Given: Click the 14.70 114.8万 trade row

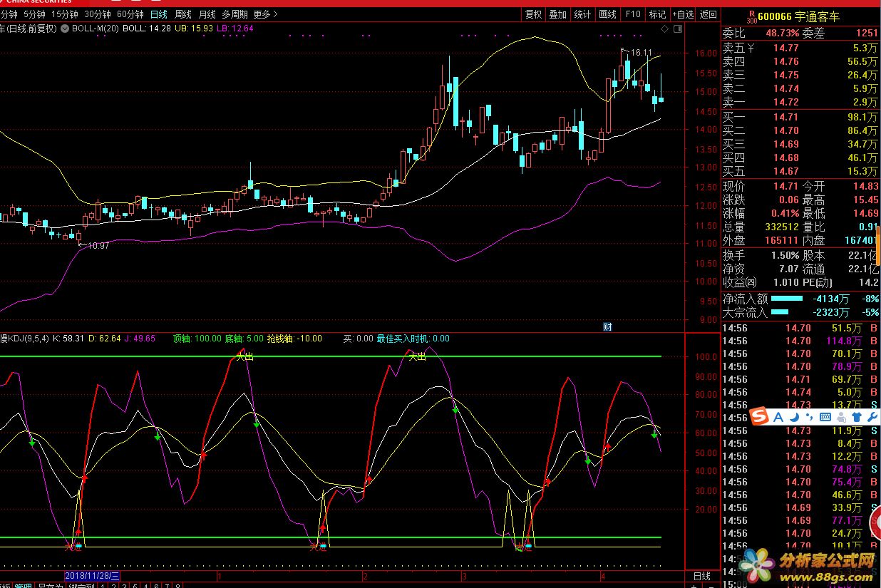Looking at the screenshot, I should (x=800, y=341).
